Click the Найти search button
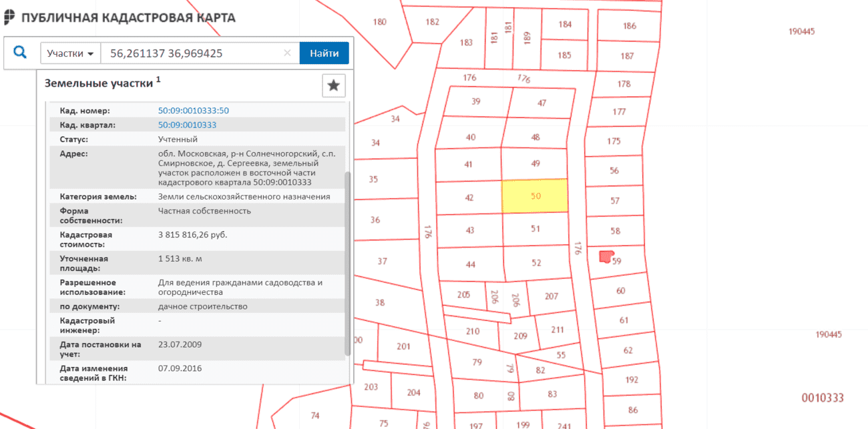This screenshot has height=429, width=868. pyautogui.click(x=324, y=53)
